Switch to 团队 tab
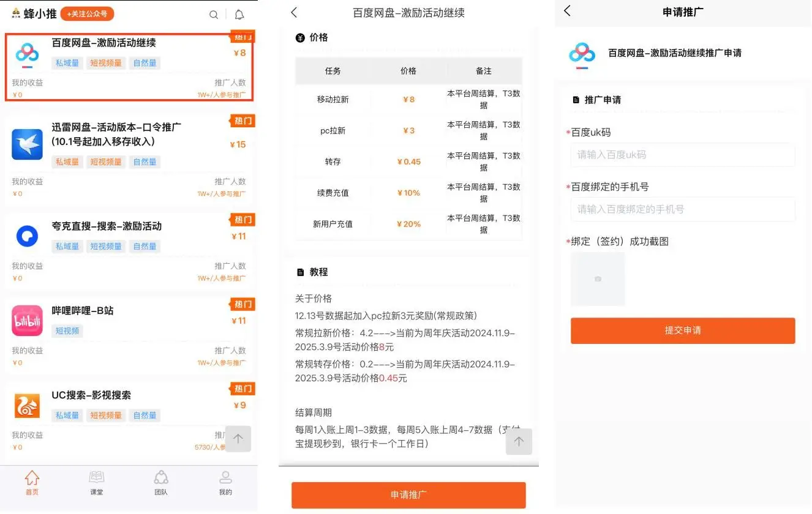 161,483
